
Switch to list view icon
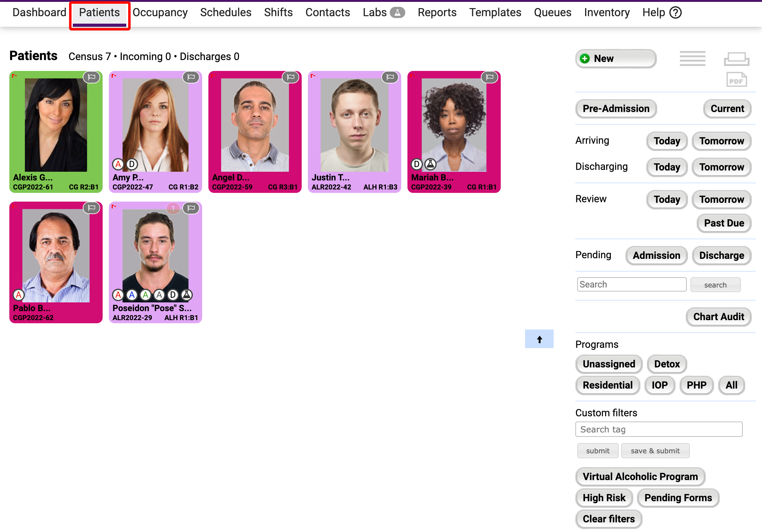click(692, 59)
